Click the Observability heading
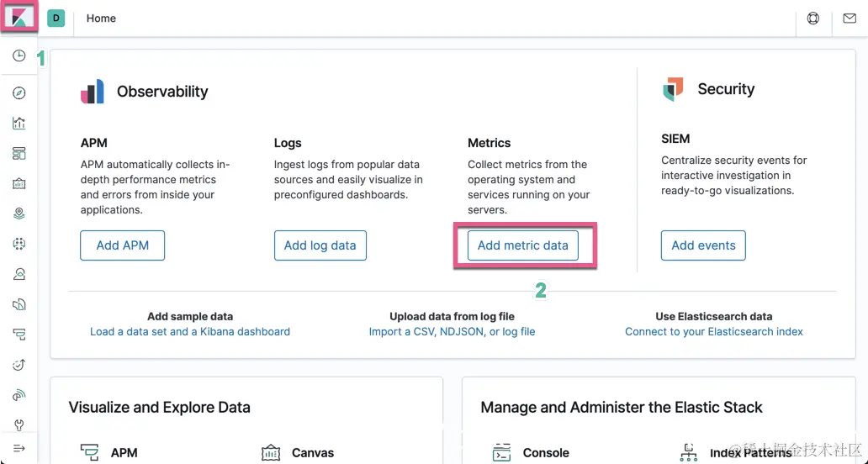The width and height of the screenshot is (868, 464). click(x=162, y=92)
